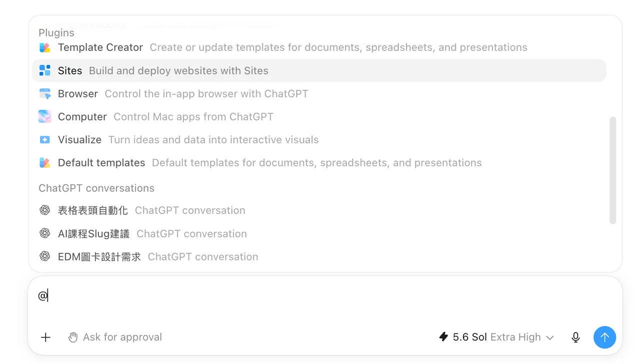
Task: Click the Visualize plugin icon
Action: [x=45, y=140]
